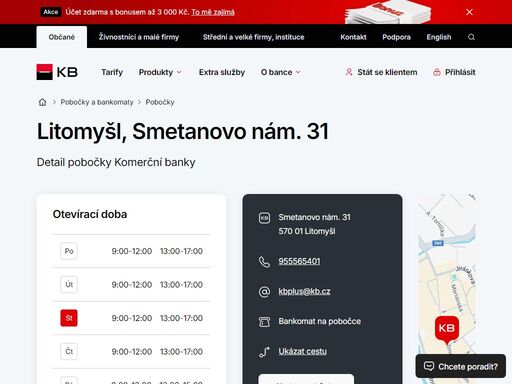Click Ukázat cestu link

tap(303, 351)
